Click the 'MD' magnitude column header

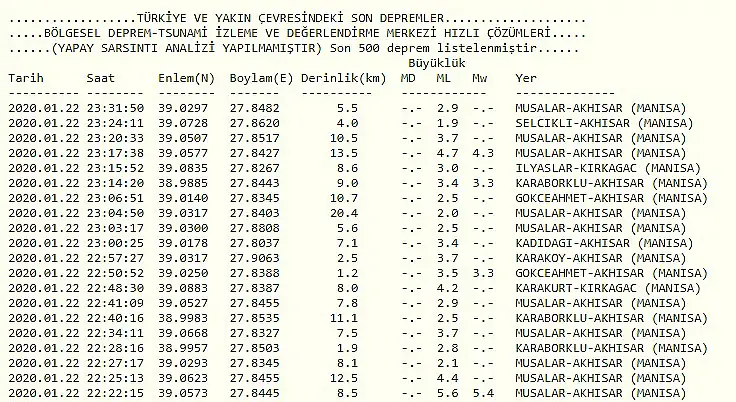point(408,78)
